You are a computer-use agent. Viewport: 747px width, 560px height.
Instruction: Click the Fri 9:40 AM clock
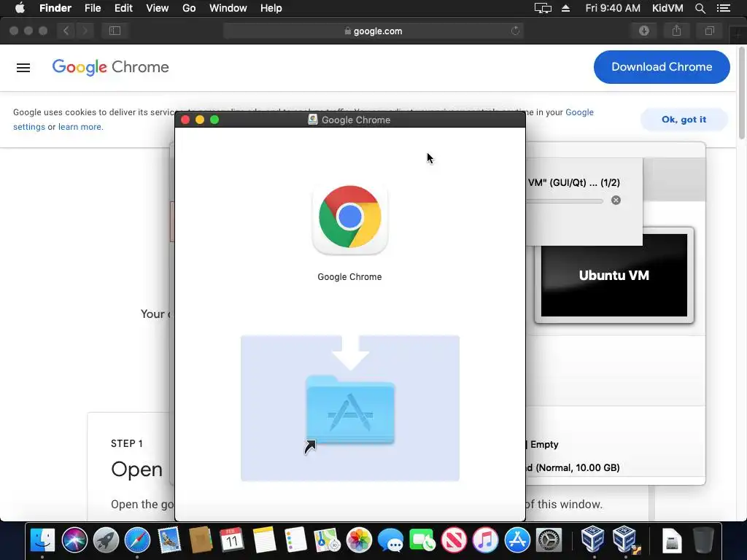tap(613, 8)
